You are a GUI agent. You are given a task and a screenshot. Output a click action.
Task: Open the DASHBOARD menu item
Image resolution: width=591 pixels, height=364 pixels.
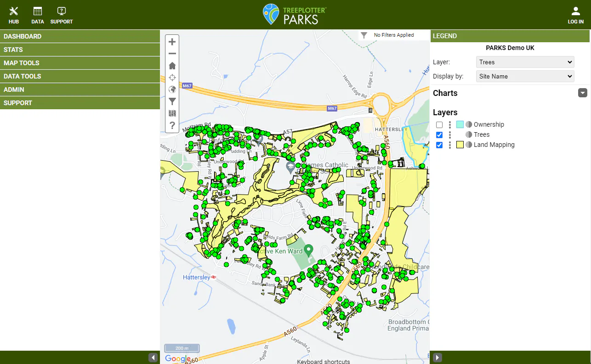tap(80, 36)
